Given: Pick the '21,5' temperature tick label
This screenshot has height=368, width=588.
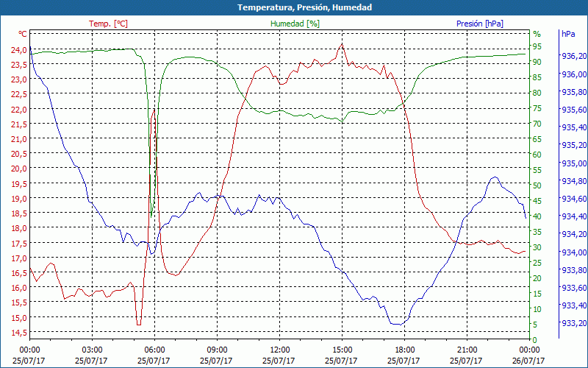Looking at the screenshot, I should pos(19,124).
